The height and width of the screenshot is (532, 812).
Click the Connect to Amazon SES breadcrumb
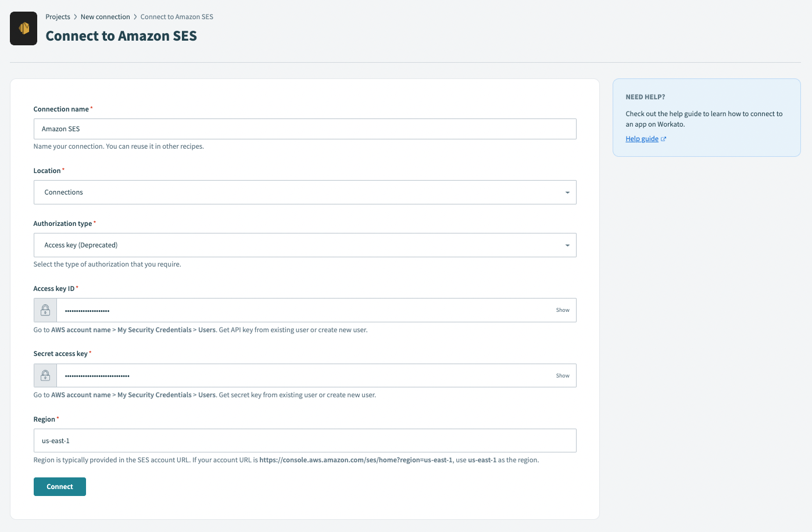(x=176, y=16)
